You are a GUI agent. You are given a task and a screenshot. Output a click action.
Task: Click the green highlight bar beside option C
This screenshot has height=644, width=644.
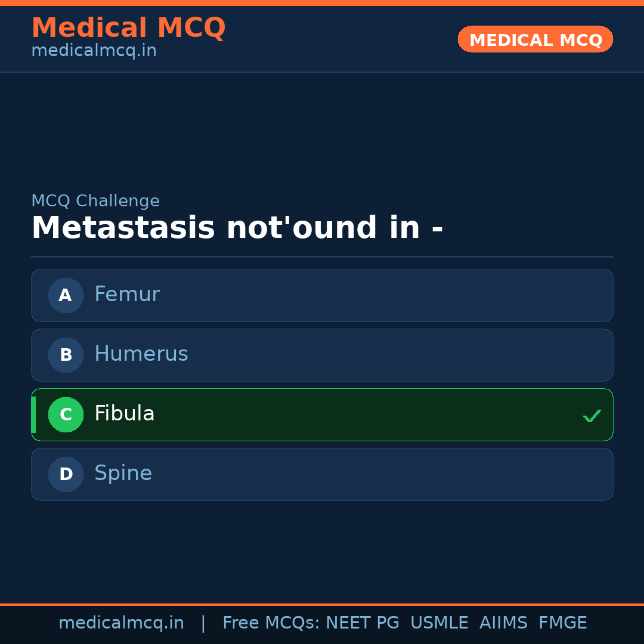(33, 414)
